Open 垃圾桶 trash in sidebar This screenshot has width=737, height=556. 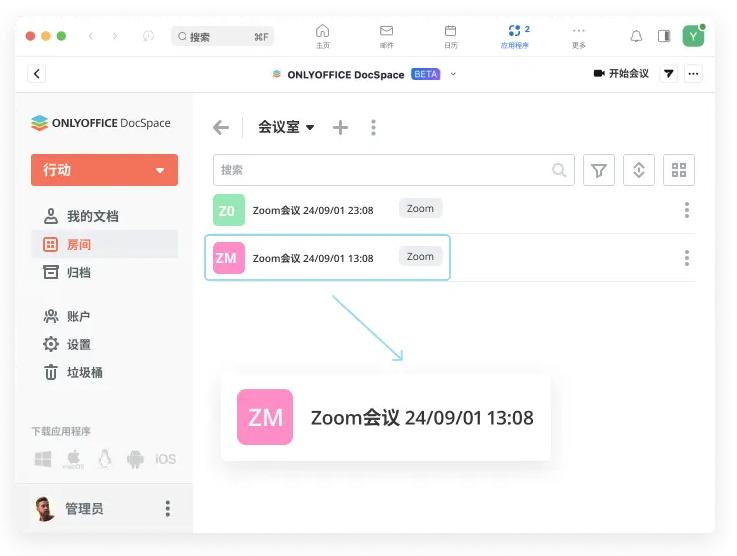[73, 373]
